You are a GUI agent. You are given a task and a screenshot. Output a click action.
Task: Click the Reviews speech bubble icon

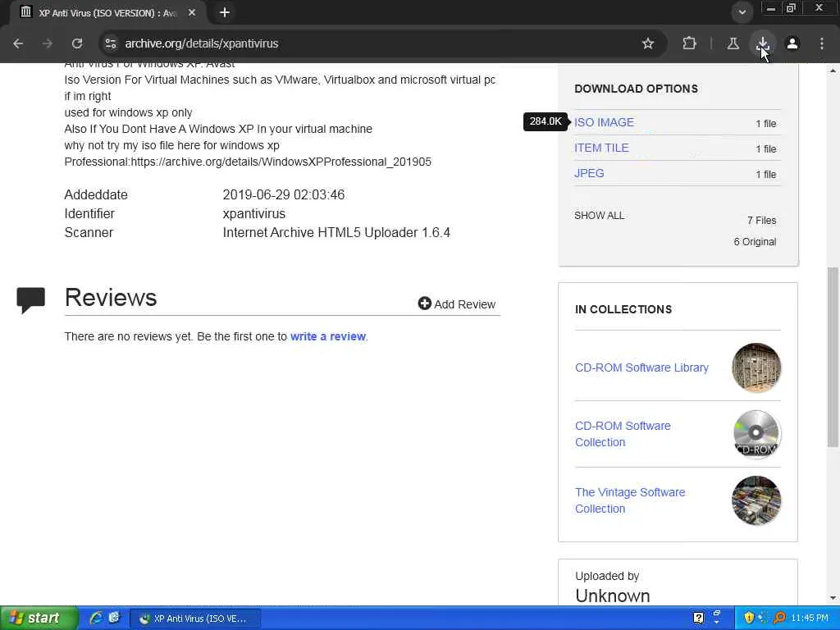[30, 299]
